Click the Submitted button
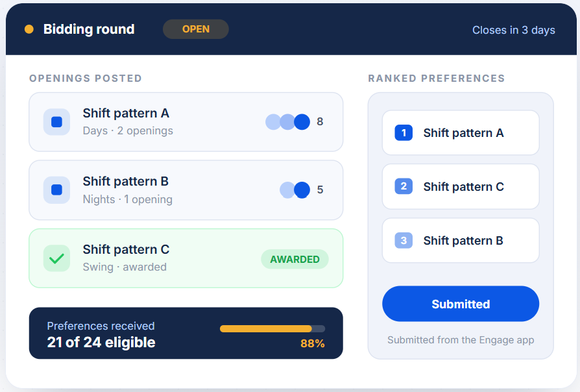Screen dimensions: 580x392 click(x=461, y=304)
